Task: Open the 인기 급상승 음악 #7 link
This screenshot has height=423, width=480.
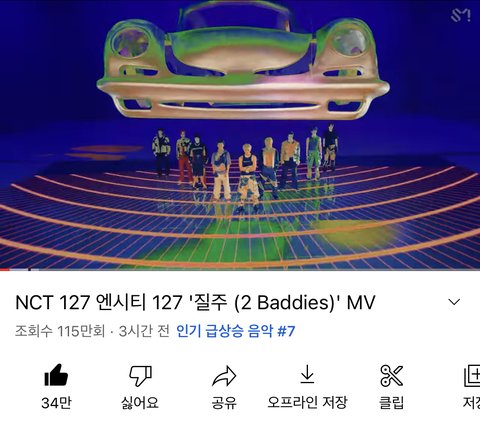Action: (x=236, y=331)
